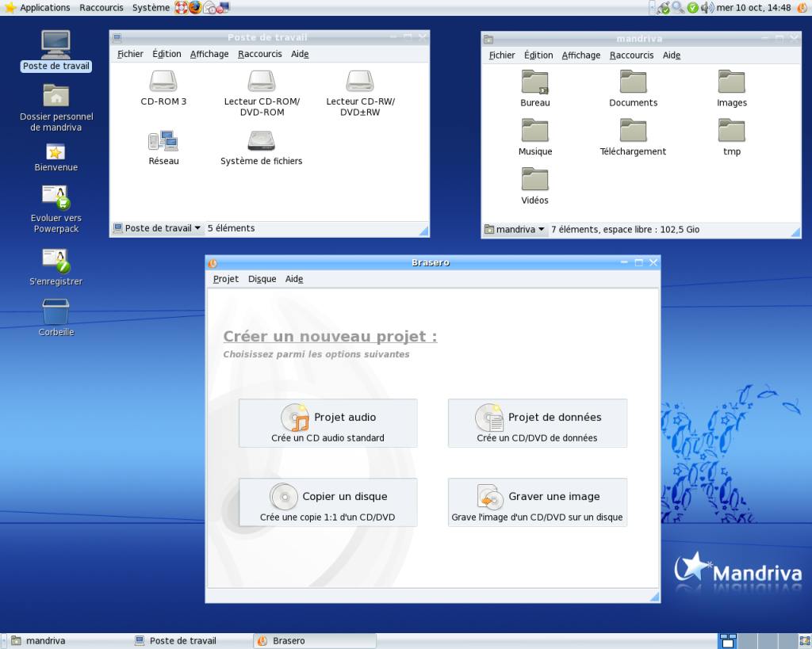Image resolution: width=812 pixels, height=649 pixels.
Task: Open Édition menu in mandriva window
Action: click(x=538, y=55)
